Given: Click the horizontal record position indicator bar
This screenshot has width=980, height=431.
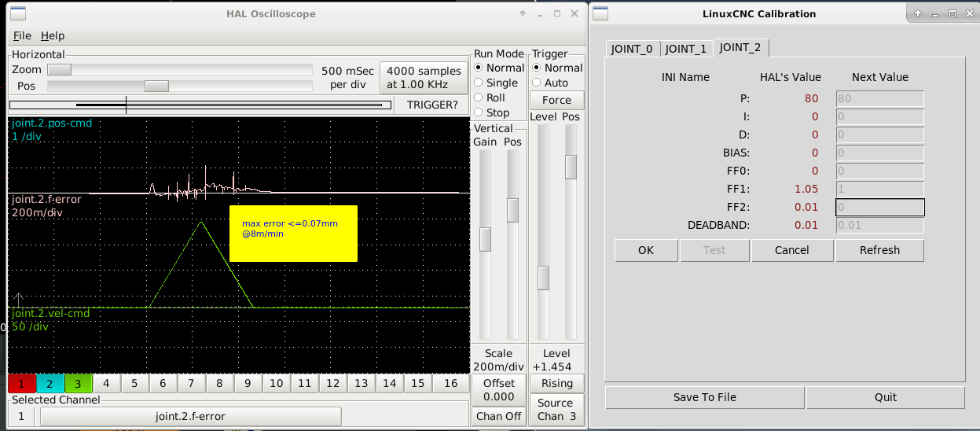Looking at the screenshot, I should (200, 105).
